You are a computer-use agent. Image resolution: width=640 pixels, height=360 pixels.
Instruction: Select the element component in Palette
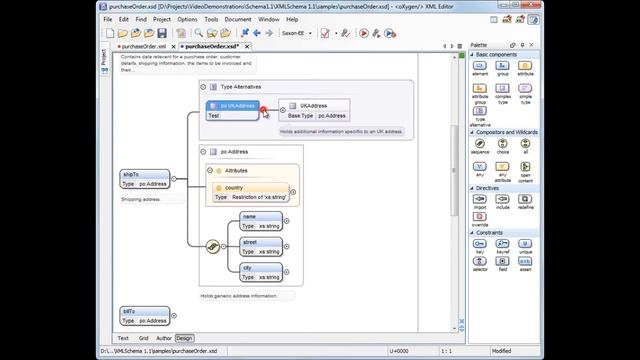pos(480,68)
